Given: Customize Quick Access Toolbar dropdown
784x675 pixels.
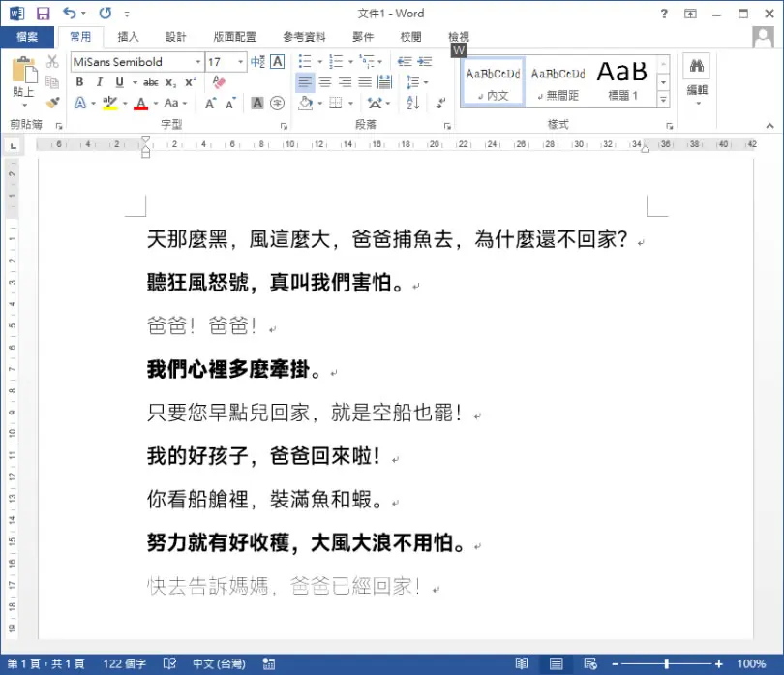Looking at the screenshot, I should [x=127, y=14].
